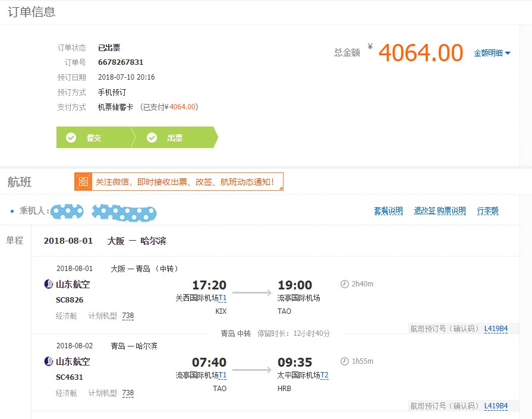The width and height of the screenshot is (532, 419).
Task: Click the Shandong Airlines logo beside flight SC8826
Action: 49,284
